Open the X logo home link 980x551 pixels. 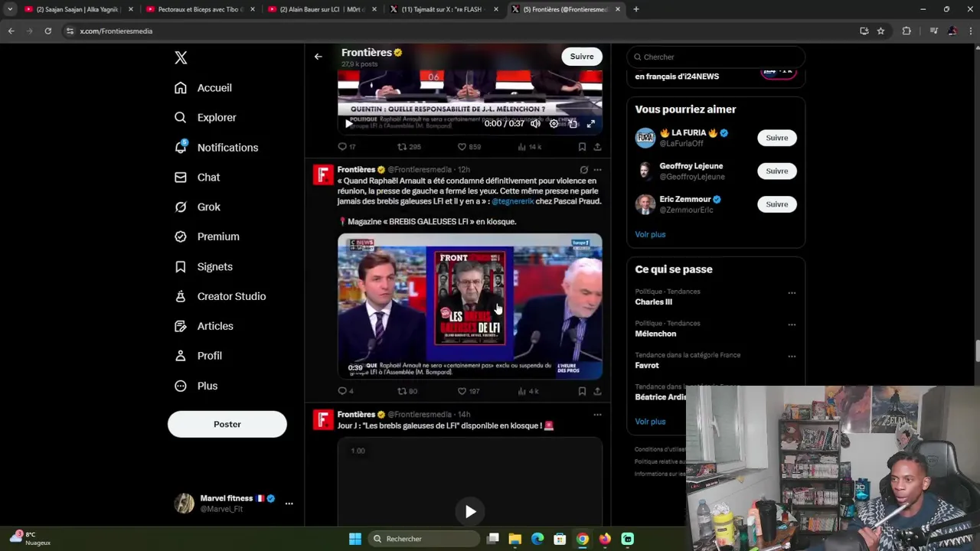click(181, 57)
